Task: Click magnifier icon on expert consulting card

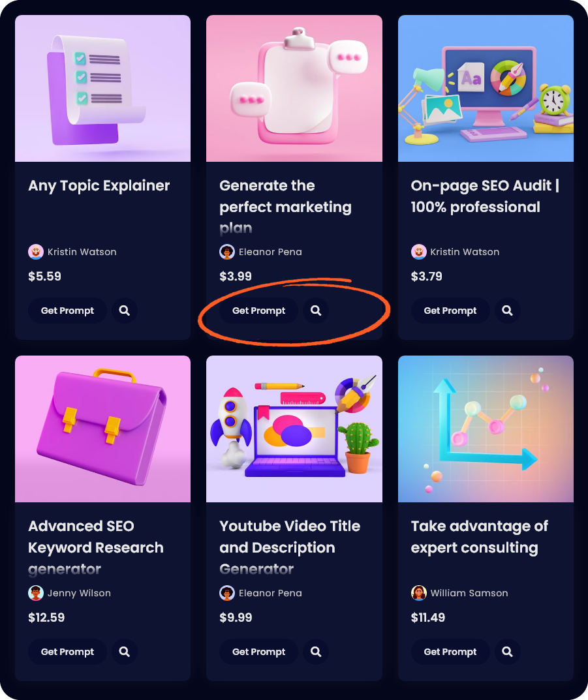Action: [x=507, y=651]
